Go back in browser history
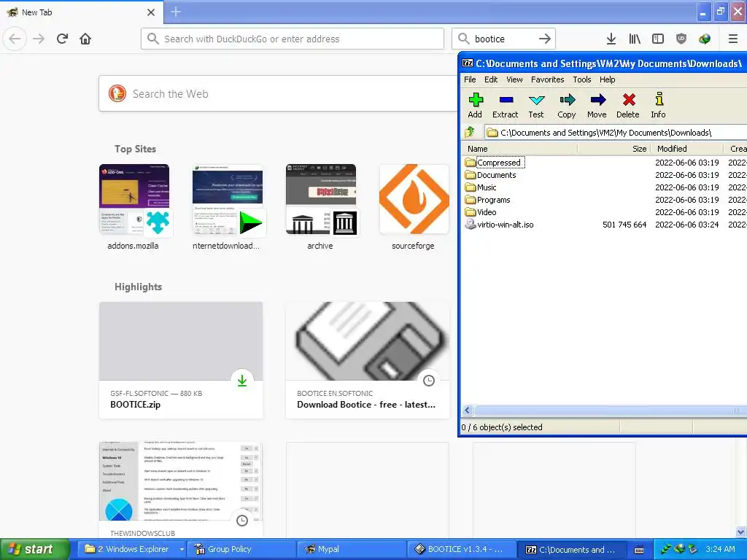Screen dimensions: 747x560 point(15,39)
